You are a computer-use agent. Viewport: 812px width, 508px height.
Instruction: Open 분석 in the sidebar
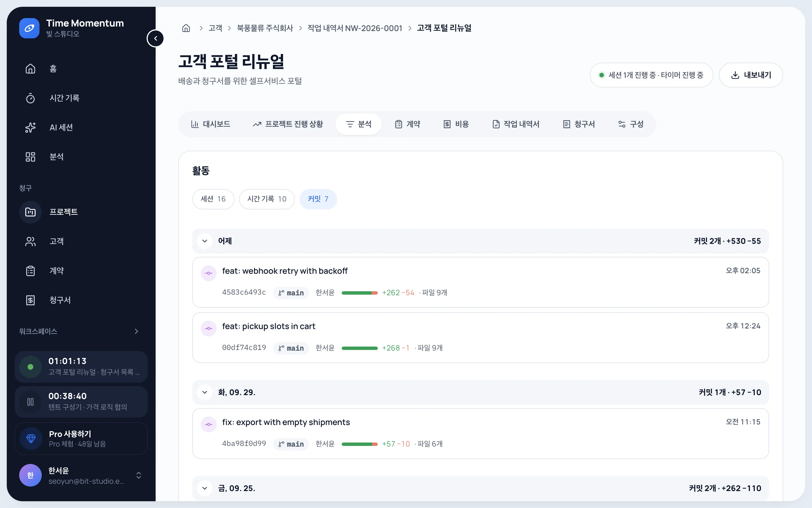pos(81,157)
